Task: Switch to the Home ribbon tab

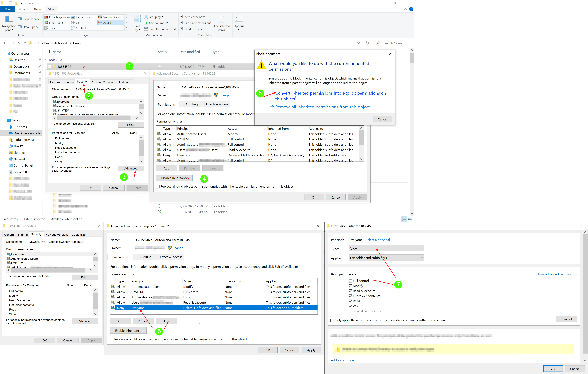Action: coord(22,9)
